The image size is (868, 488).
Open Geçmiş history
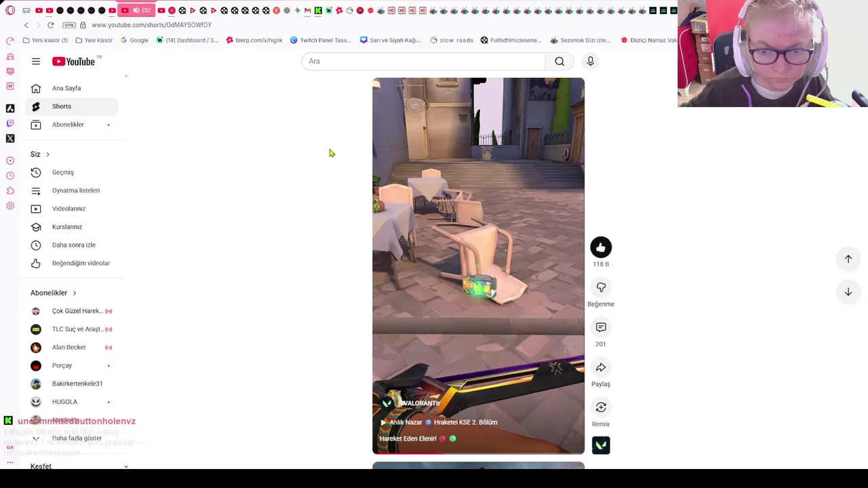coord(71,172)
